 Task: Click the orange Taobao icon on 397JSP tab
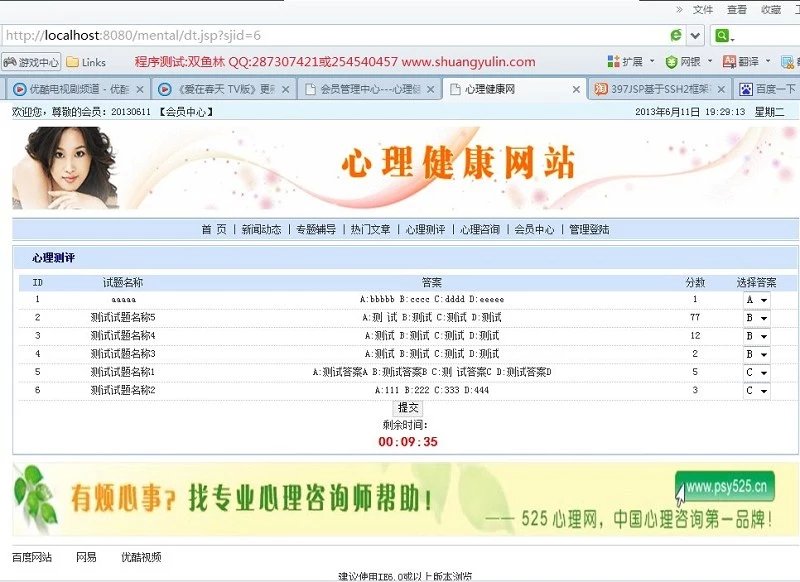pyautogui.click(x=601, y=89)
